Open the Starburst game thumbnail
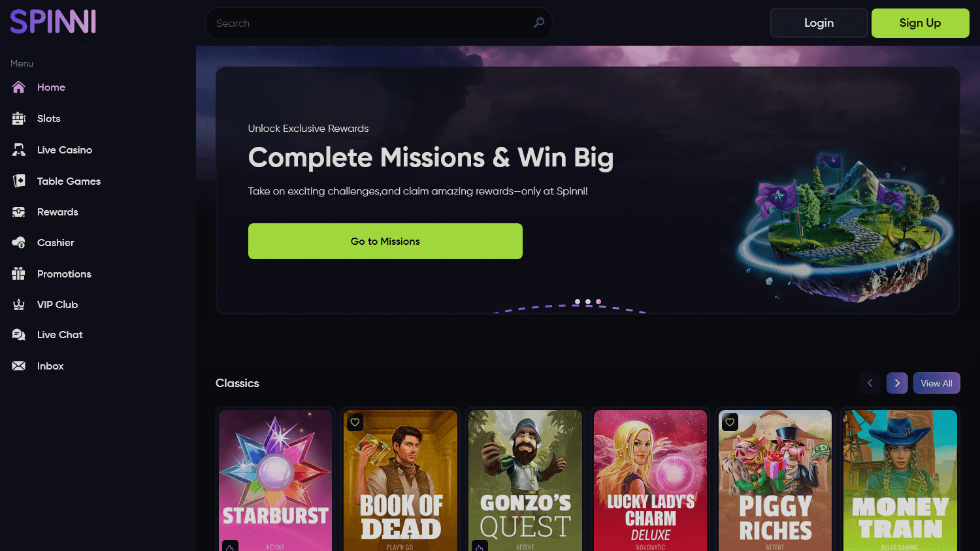 click(275, 480)
